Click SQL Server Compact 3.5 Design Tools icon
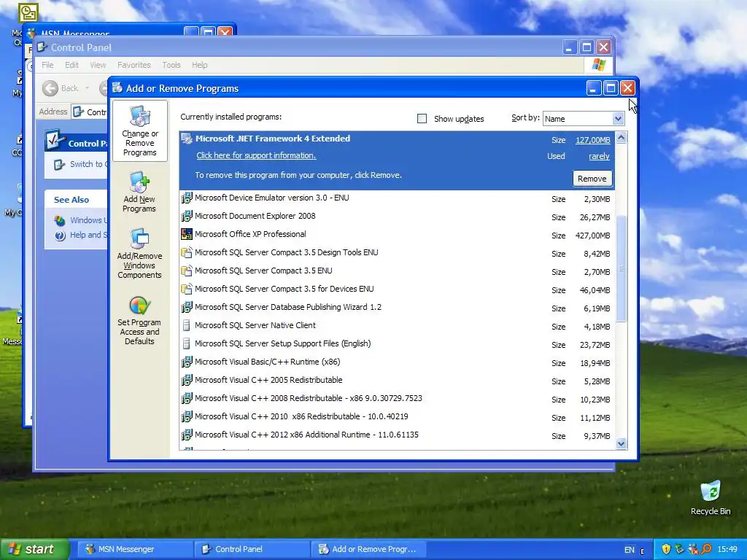The height and width of the screenshot is (560, 747). pyautogui.click(x=187, y=253)
